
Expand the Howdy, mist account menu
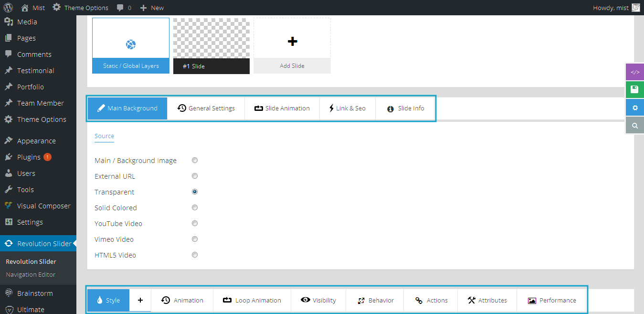[615, 8]
